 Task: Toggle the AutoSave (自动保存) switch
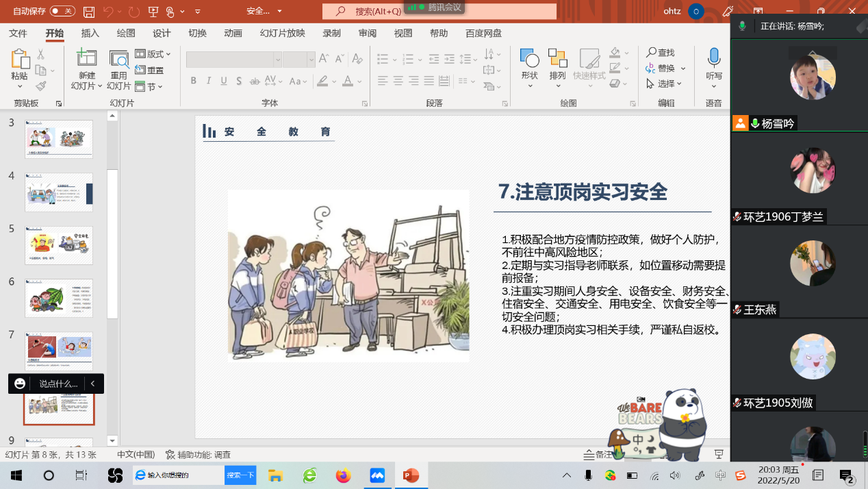(62, 12)
